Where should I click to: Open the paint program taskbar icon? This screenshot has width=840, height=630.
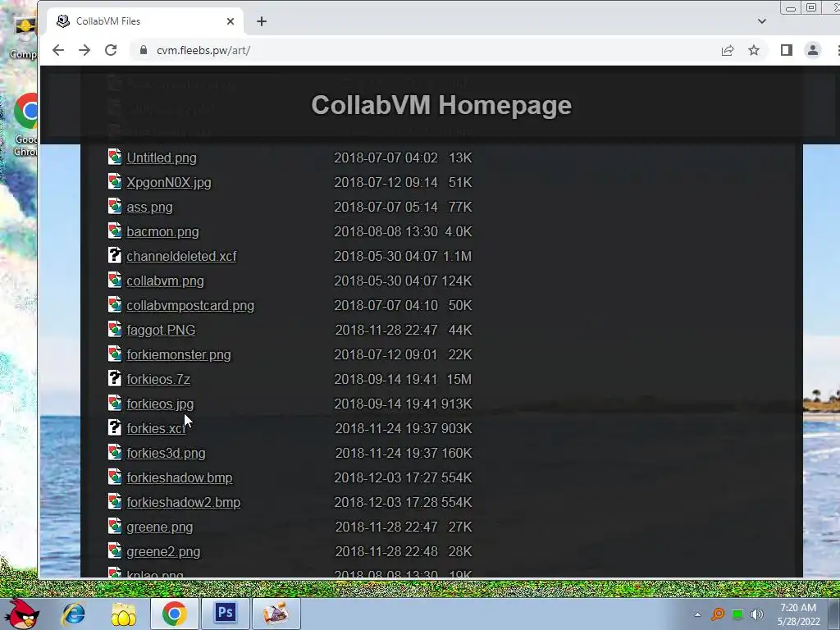pos(276,614)
